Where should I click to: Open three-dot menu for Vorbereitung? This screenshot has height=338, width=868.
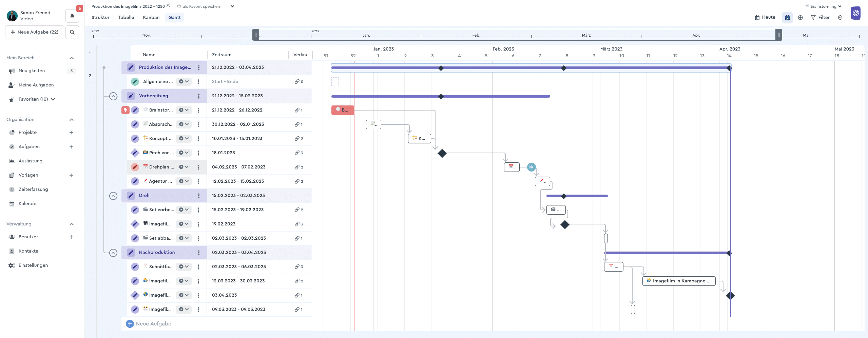[x=199, y=96]
